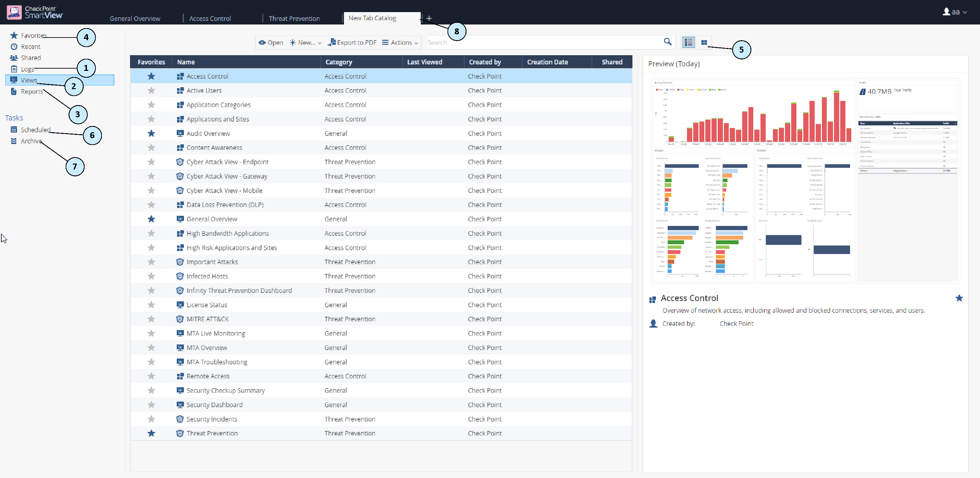
Task: Expand the New... dropdown
Action: click(305, 42)
